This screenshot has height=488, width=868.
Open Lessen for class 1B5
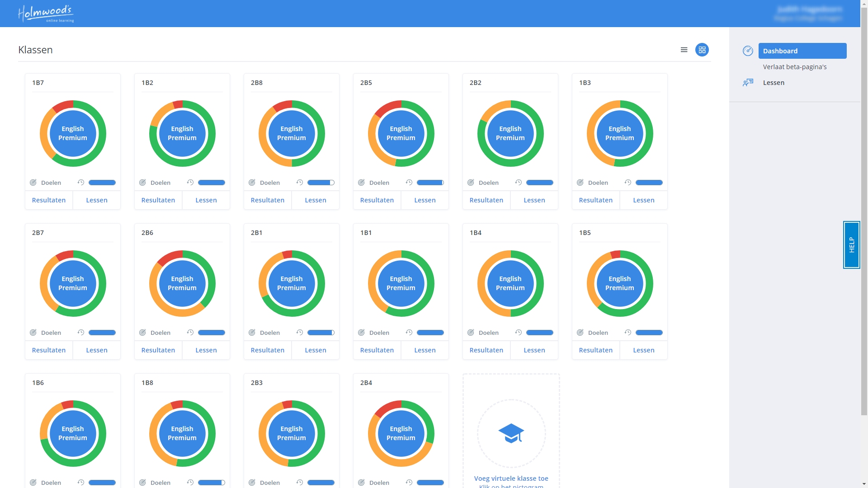tap(644, 350)
